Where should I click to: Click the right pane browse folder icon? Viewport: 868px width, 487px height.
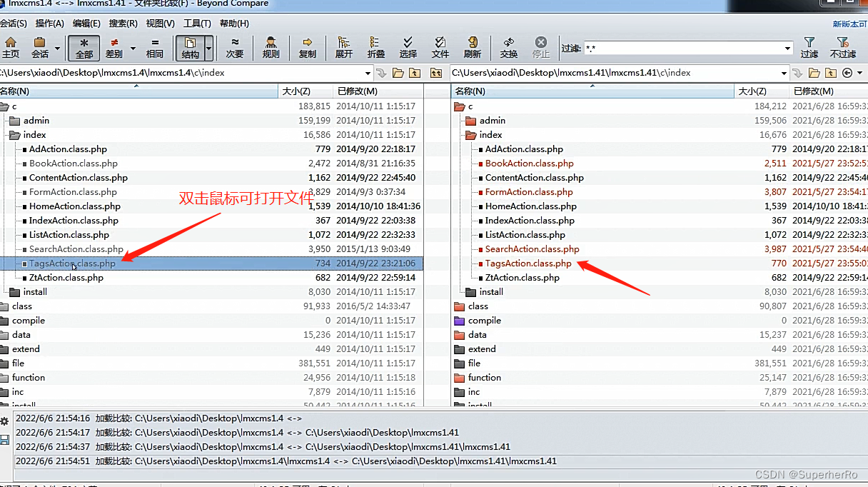click(x=814, y=73)
